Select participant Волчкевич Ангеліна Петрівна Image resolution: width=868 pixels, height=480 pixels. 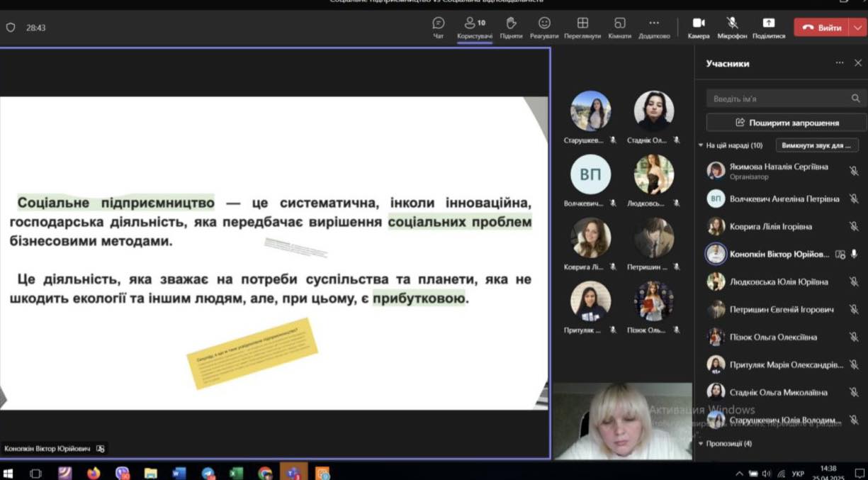(x=782, y=199)
